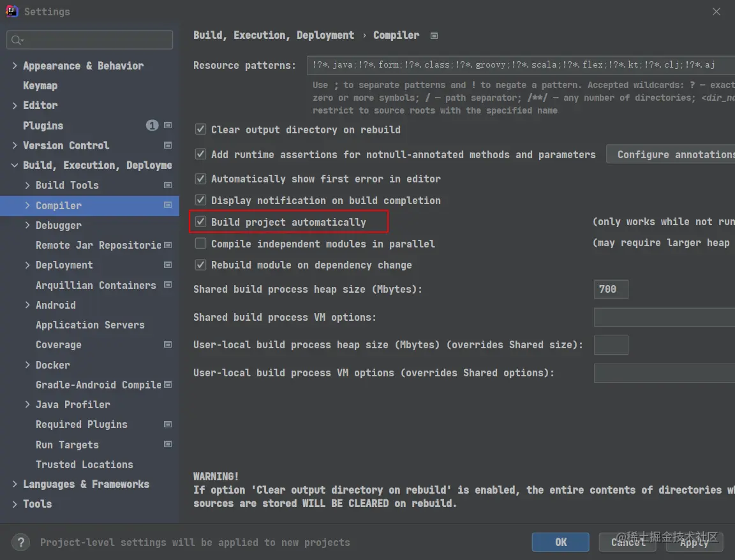Click the update badge next to Plugins
Viewport: 735px width, 560px height.
(152, 125)
